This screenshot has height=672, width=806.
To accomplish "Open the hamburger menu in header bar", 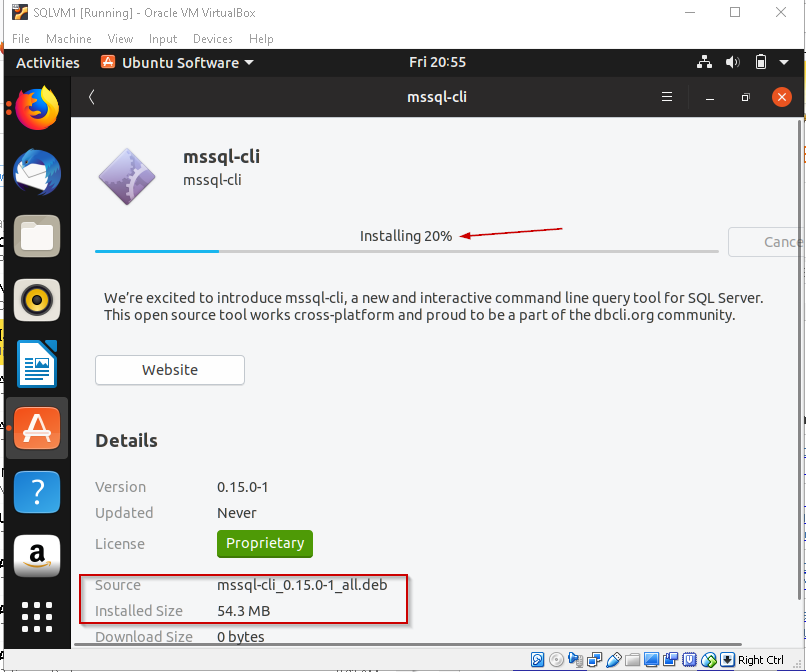I will pos(667,97).
